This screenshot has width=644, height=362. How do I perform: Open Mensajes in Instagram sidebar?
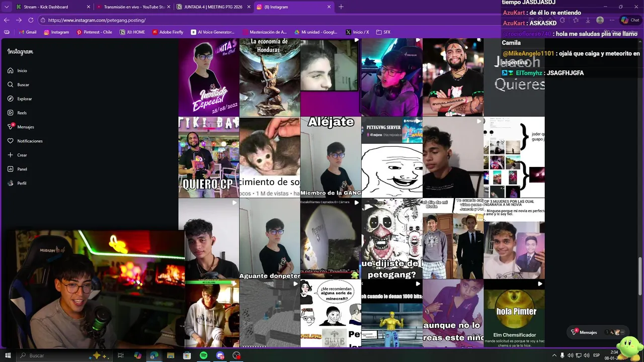click(21, 127)
